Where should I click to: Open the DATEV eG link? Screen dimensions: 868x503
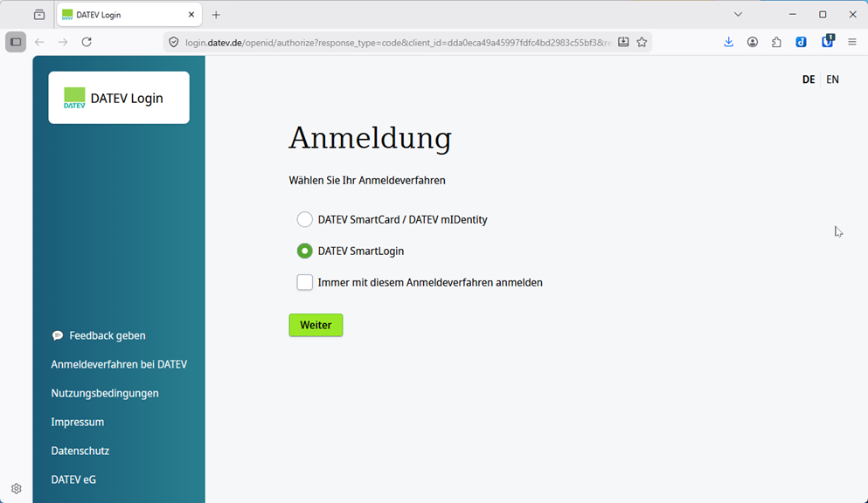pos(73,479)
